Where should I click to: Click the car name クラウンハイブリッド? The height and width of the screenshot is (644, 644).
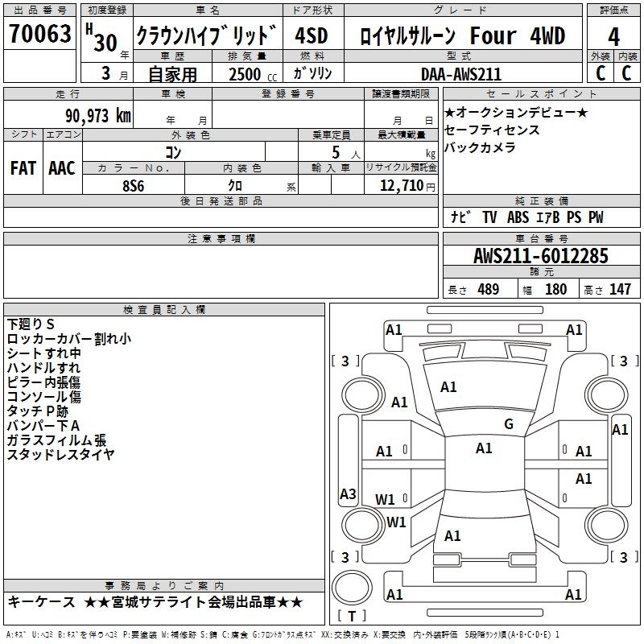click(207, 35)
